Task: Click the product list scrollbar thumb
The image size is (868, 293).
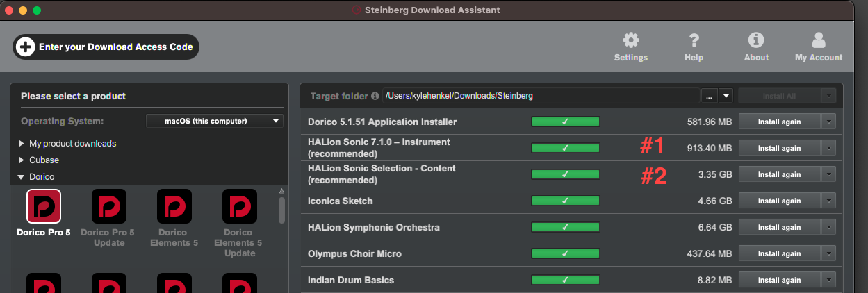Action: [x=281, y=210]
